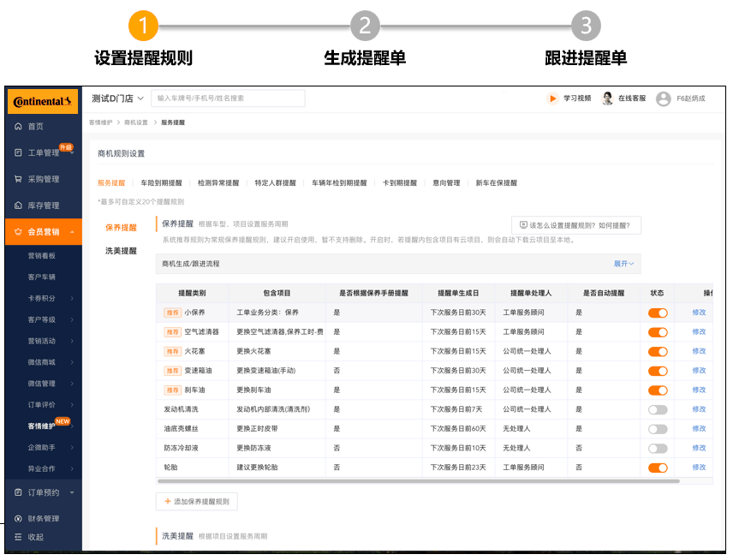
Task: Select 洗美提醒 in the left list
Action: click(x=121, y=251)
